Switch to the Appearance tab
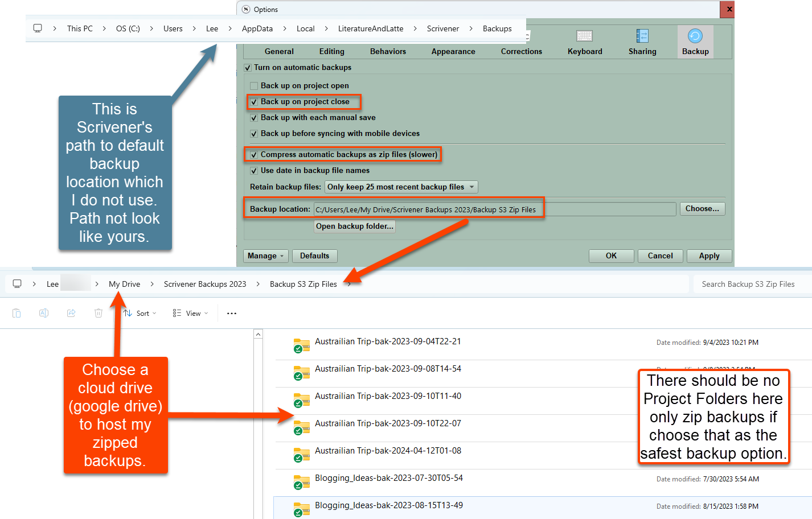This screenshot has height=519, width=812. pyautogui.click(x=453, y=51)
